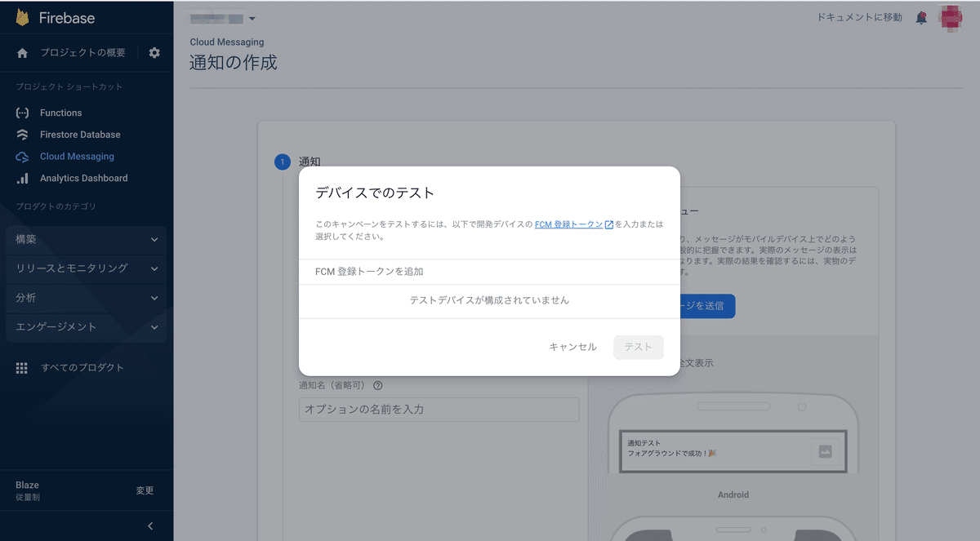The width and height of the screenshot is (980, 541).
Task: Click the 通知の作成 page heading
Action: [x=234, y=62]
